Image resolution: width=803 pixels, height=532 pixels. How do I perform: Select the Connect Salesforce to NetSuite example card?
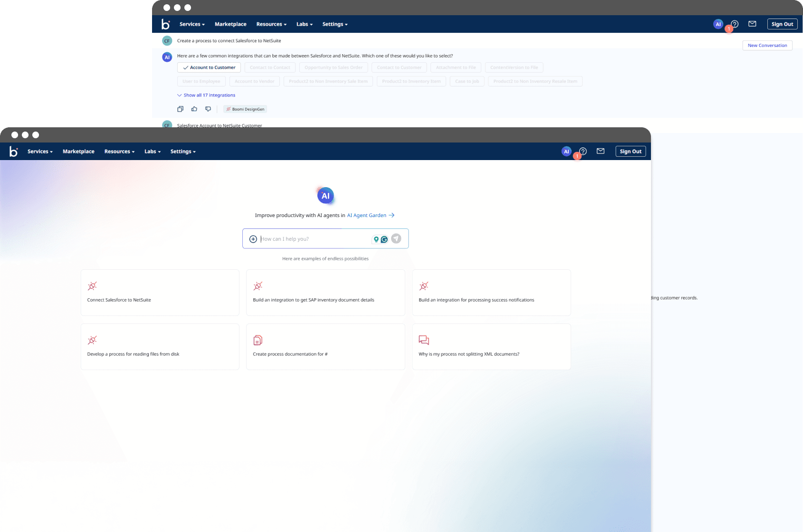tap(160, 293)
